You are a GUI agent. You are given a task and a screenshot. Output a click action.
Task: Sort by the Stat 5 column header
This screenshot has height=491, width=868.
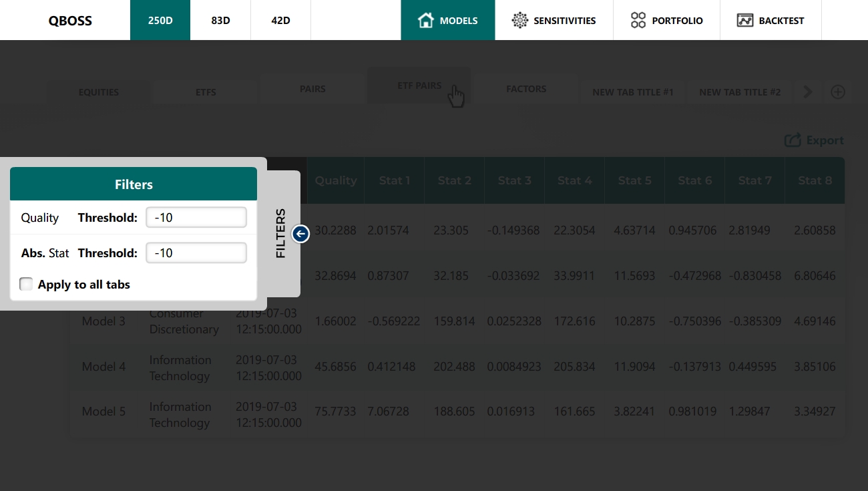634,180
